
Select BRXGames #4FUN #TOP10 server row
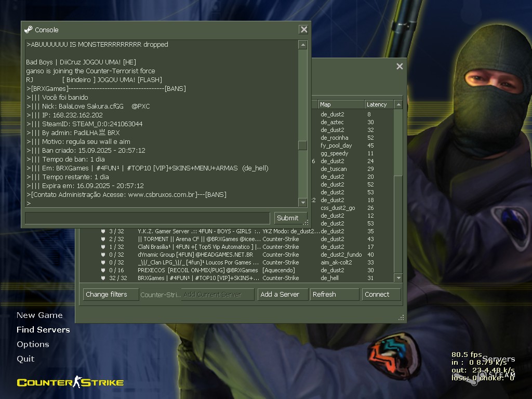pyautogui.click(x=237, y=278)
